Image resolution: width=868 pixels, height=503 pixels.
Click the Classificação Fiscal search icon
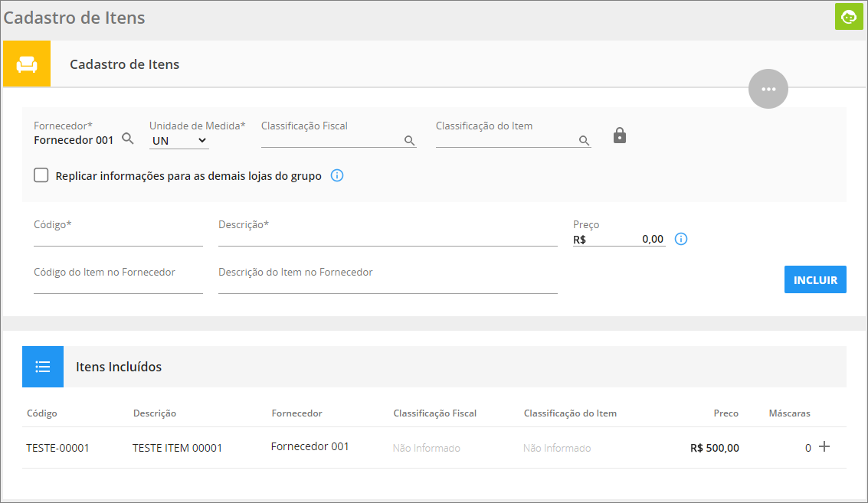409,140
